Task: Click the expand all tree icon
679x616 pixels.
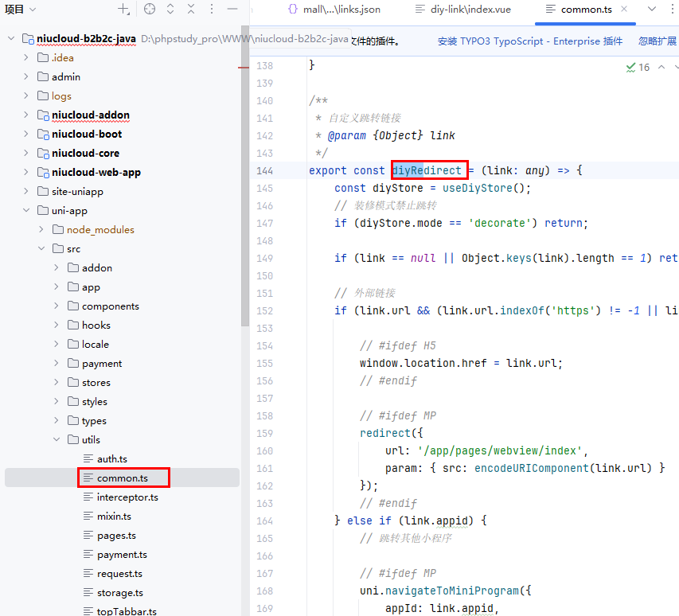Action: point(170,10)
